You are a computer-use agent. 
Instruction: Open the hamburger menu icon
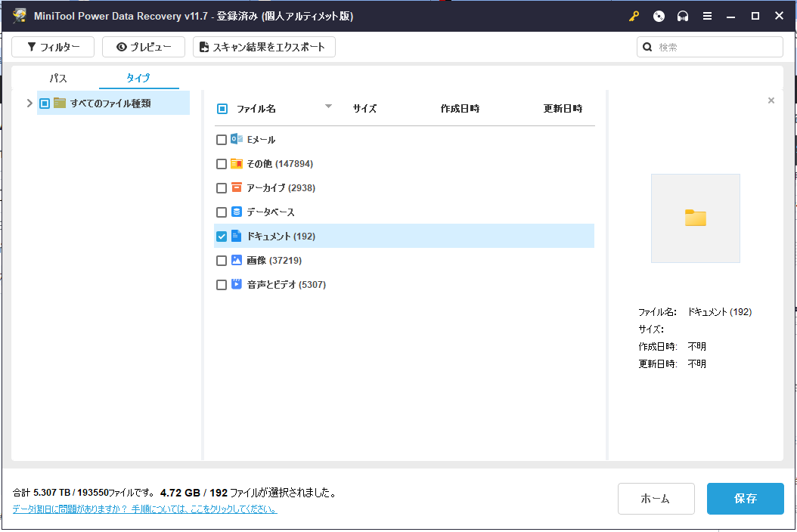pyautogui.click(x=707, y=17)
